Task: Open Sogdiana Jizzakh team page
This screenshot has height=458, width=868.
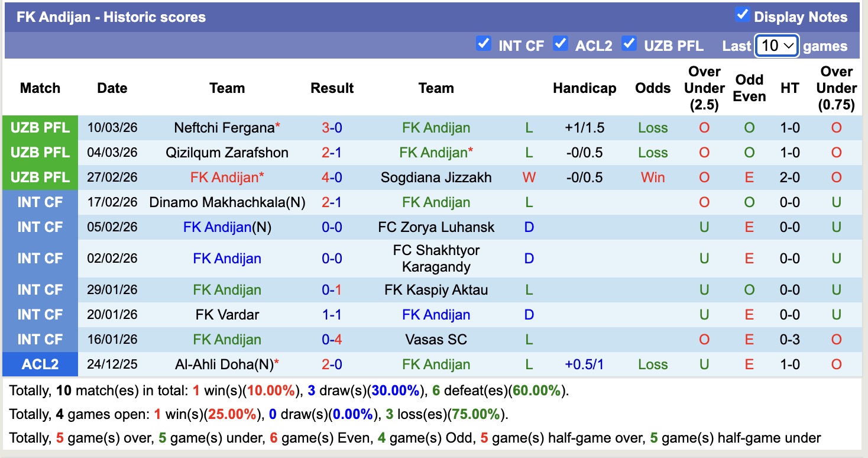Action: [436, 178]
